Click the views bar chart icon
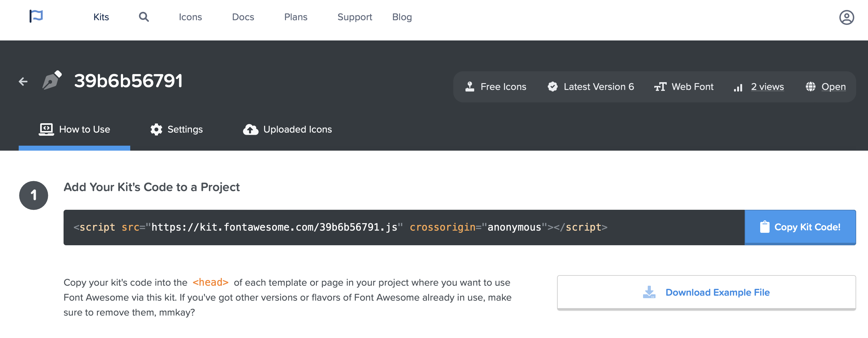 tap(738, 88)
